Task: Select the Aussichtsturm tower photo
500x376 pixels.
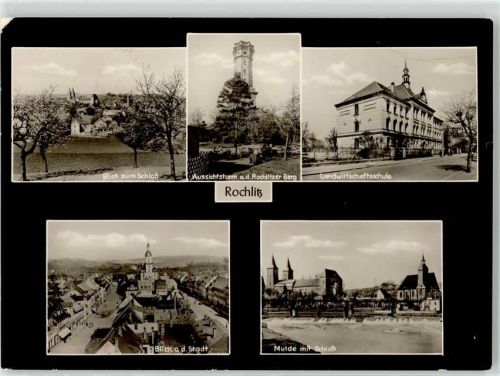Action: 244,107
